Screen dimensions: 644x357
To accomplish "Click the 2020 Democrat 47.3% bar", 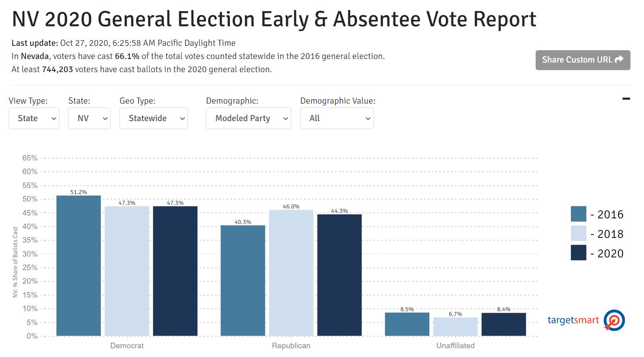I will point(175,271).
